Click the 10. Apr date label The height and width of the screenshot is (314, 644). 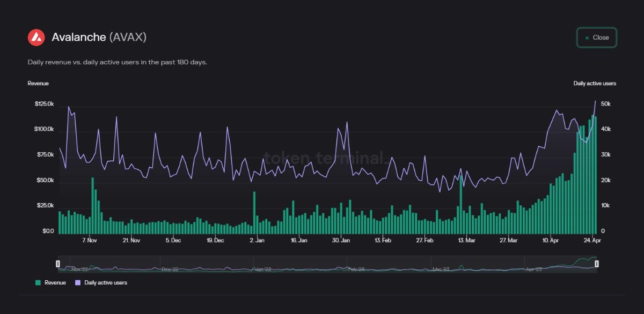point(551,241)
